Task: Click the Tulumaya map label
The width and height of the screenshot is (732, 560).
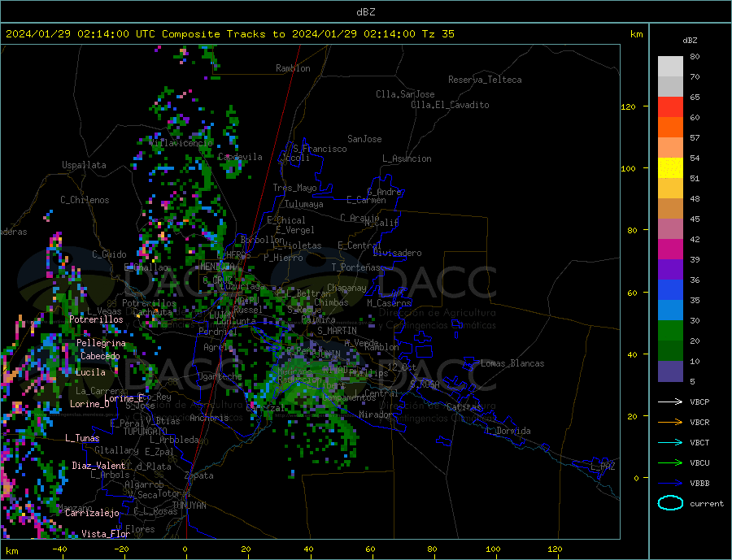Action: (304, 204)
